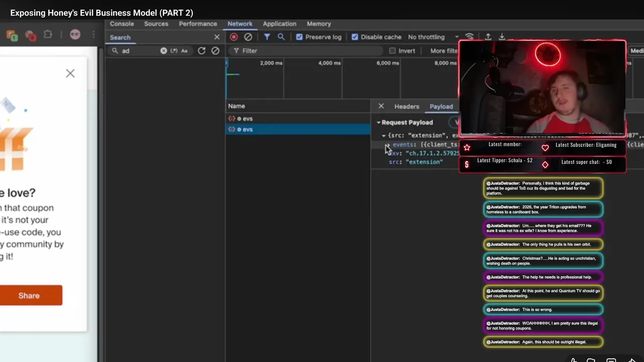Close the Search panel
This screenshot has height=362, width=644.
(x=217, y=37)
